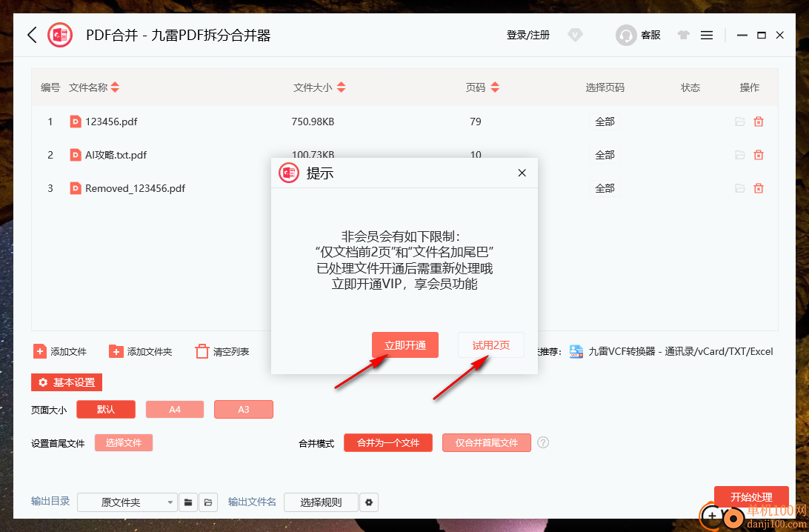Click 登录/注册 link

pyautogui.click(x=527, y=35)
